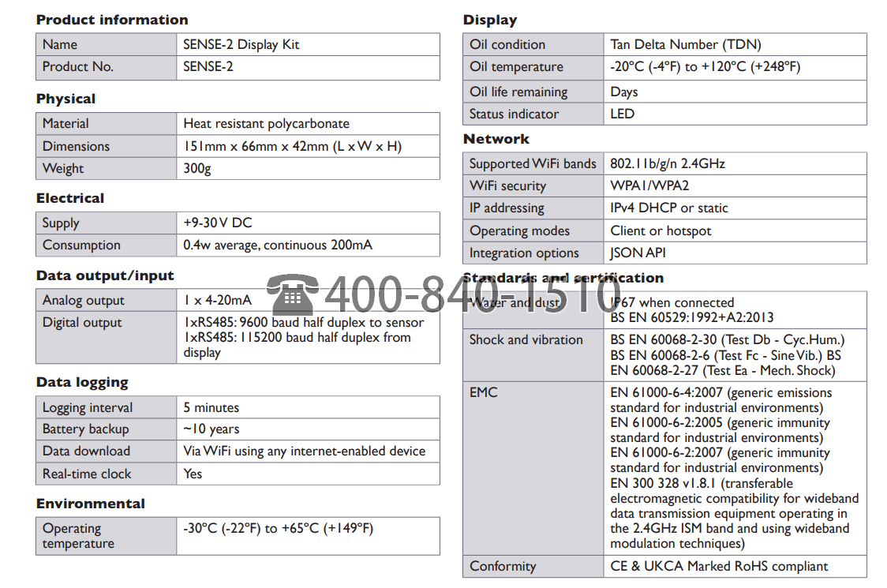Click the 'Oil life remaining' label cell
The height and width of the screenshot is (588, 887).
tap(533, 92)
